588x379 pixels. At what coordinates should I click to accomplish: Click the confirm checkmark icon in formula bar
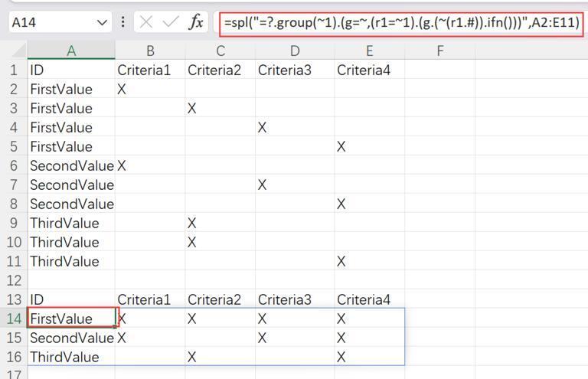coord(171,21)
